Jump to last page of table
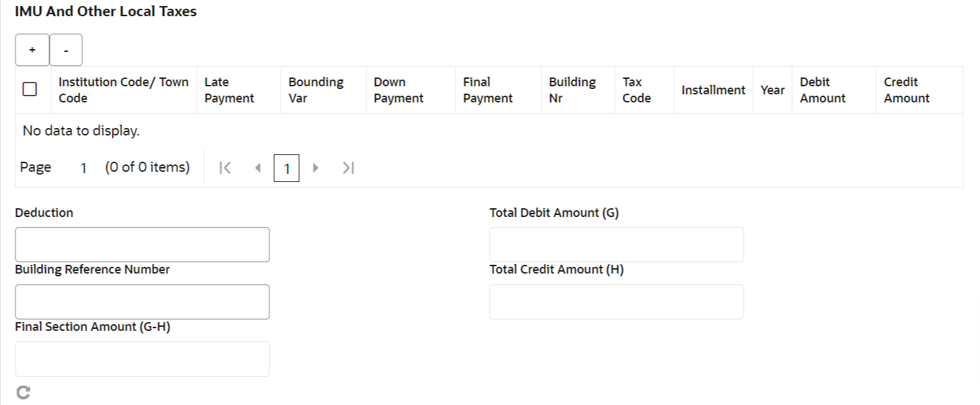The height and width of the screenshot is (405, 980). (348, 168)
